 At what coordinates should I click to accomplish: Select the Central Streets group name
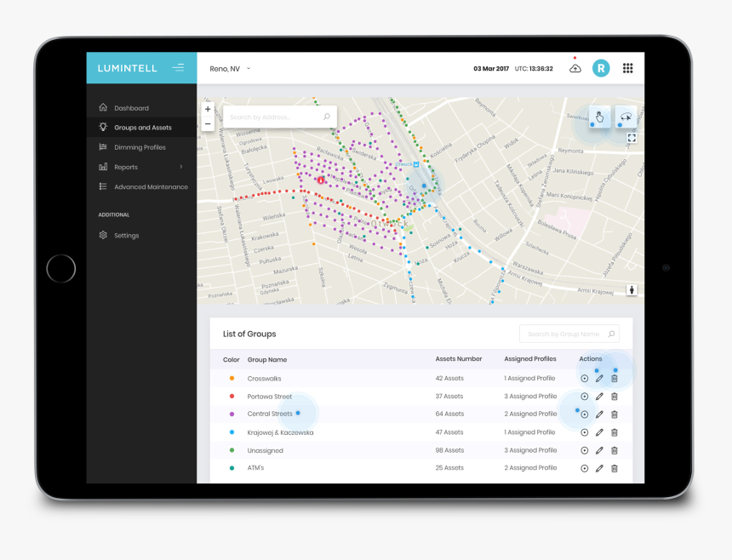pos(270,414)
